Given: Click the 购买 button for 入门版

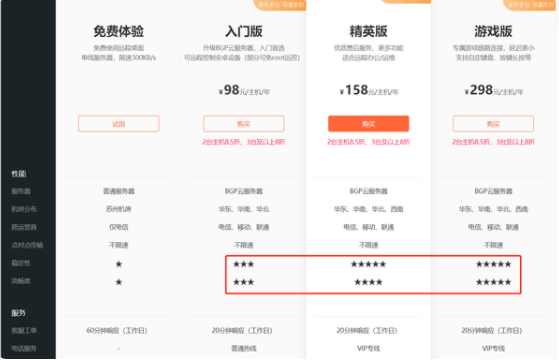Looking at the screenshot, I should pos(243,124).
